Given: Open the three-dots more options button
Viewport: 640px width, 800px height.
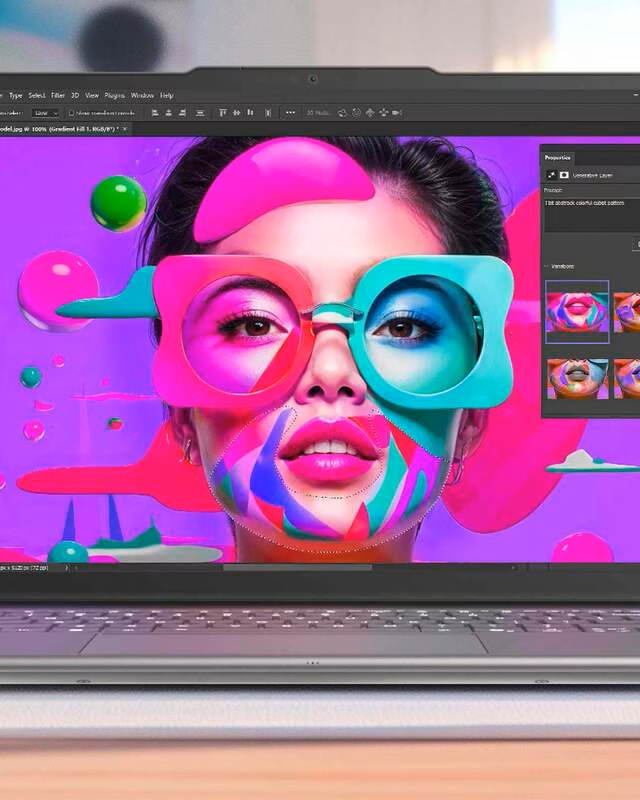Looking at the screenshot, I should (290, 113).
